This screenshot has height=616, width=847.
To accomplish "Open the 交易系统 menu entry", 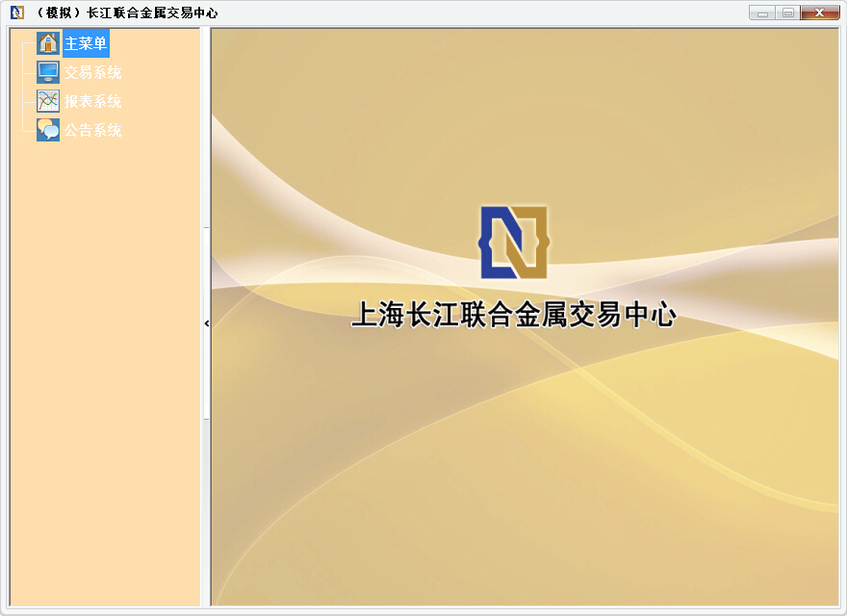I will coord(93,71).
